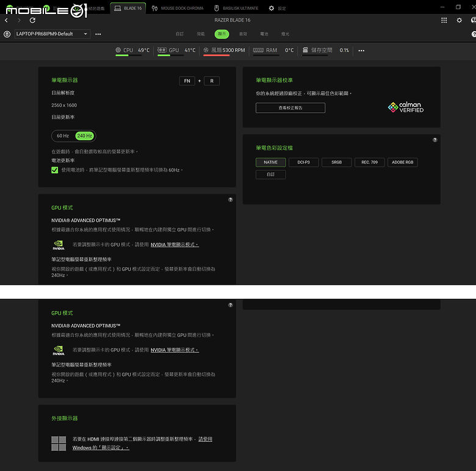
Task: Click the fan 5300 RPM reading
Action: click(234, 50)
